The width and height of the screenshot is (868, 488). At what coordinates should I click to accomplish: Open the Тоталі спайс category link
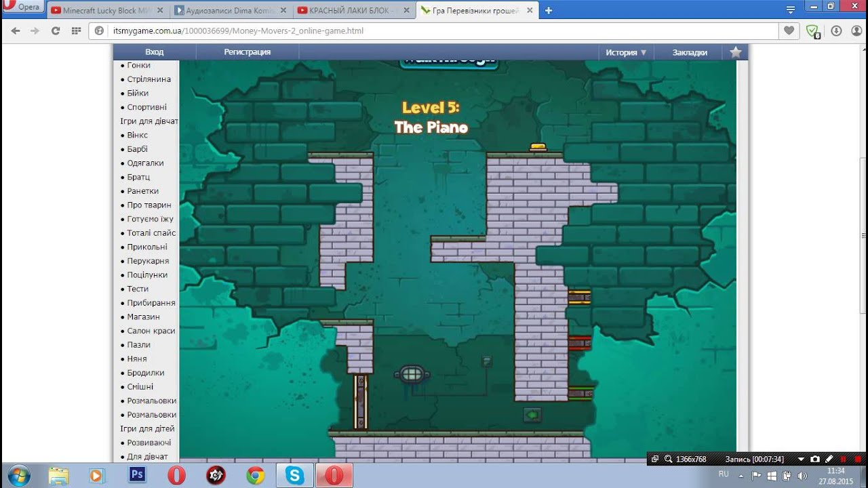click(152, 233)
